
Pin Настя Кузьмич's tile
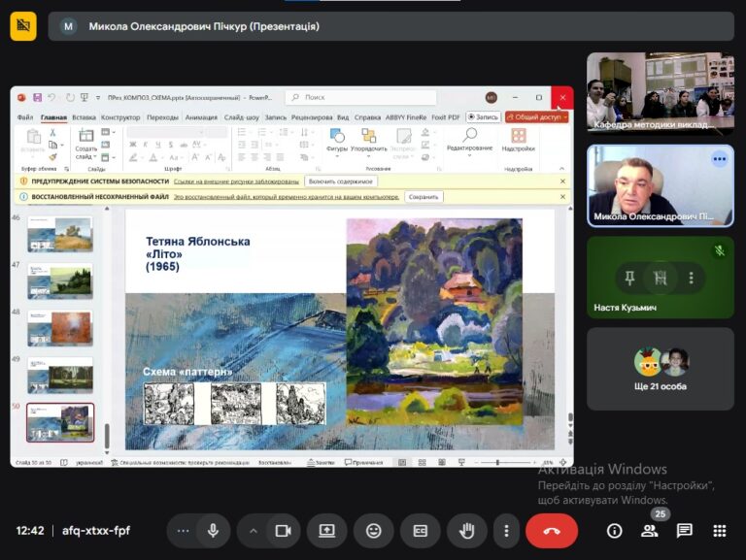pyautogui.click(x=629, y=278)
